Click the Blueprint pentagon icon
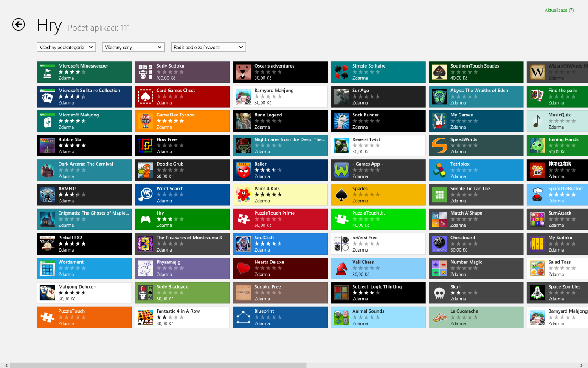This screenshot has height=368, width=588. click(244, 317)
